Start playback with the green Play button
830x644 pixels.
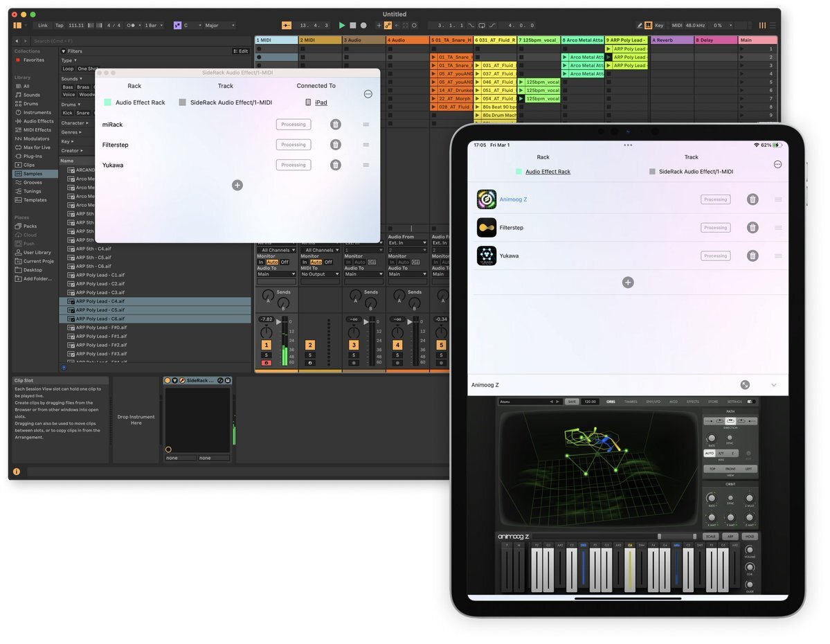tap(342, 26)
